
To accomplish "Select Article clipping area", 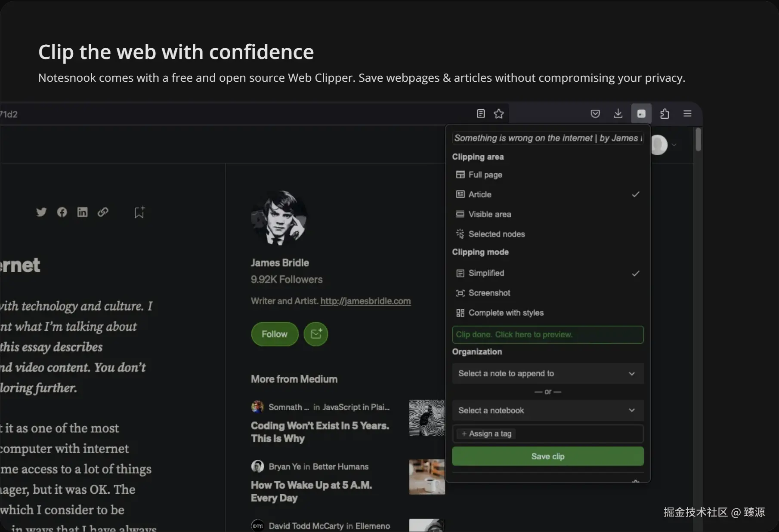I will point(548,194).
